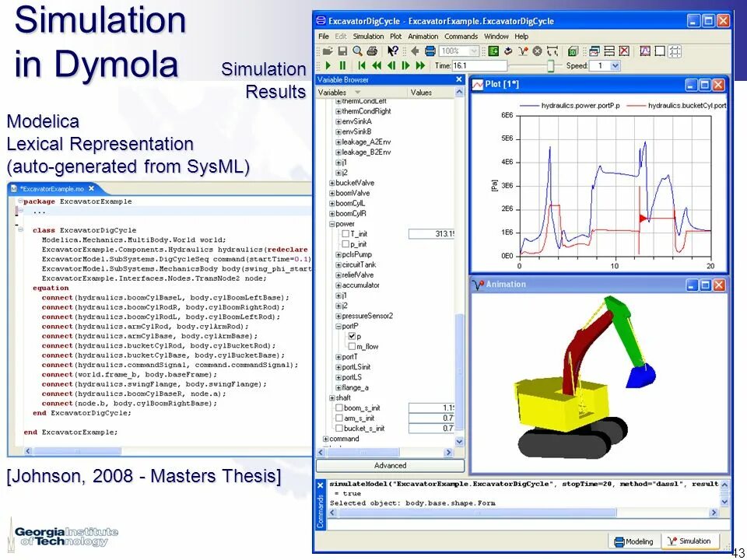Click the purple plot curve toolbar icon
Screen dimensions: 747x560
tap(645, 51)
